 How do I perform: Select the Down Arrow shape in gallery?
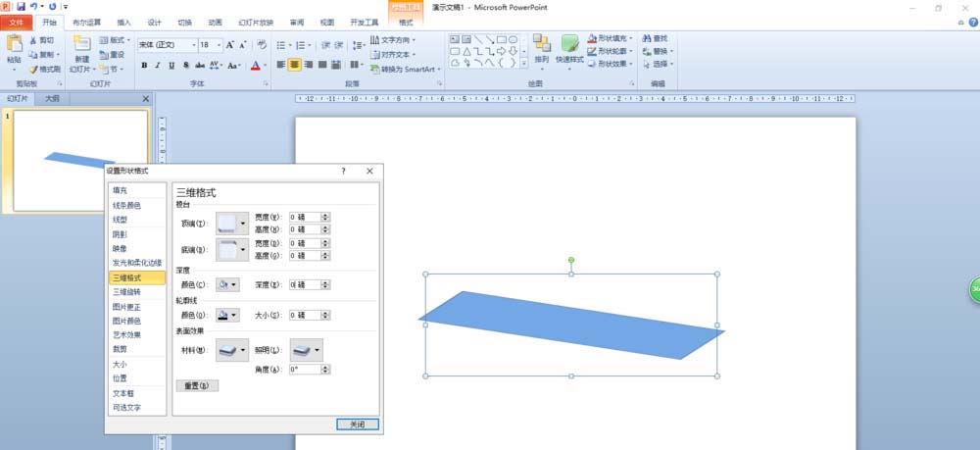coord(514,51)
